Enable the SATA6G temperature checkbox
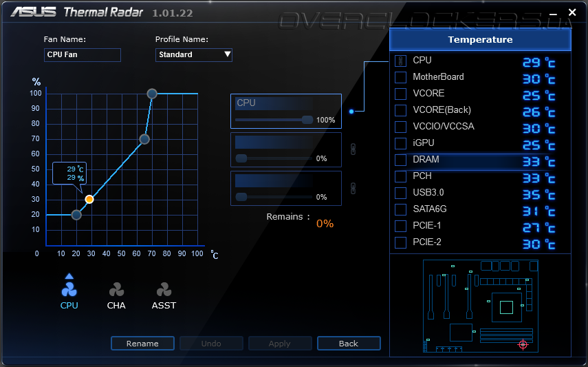This screenshot has height=367, width=588. [x=400, y=209]
